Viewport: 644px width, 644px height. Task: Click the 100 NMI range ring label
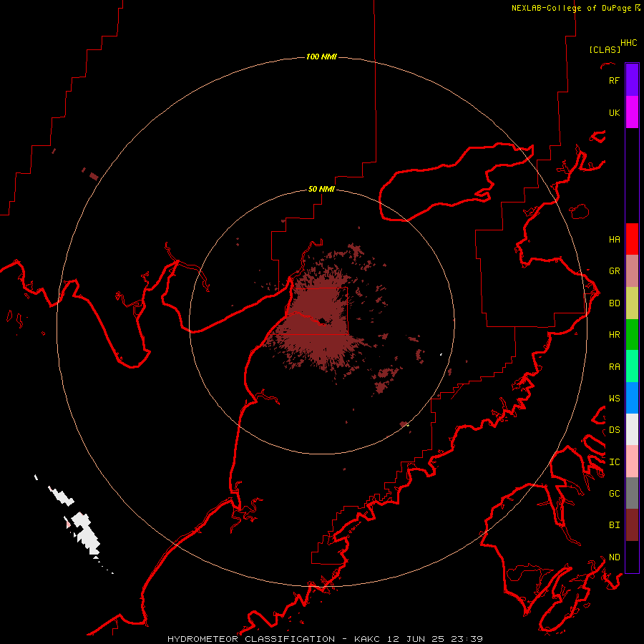pyautogui.click(x=321, y=57)
